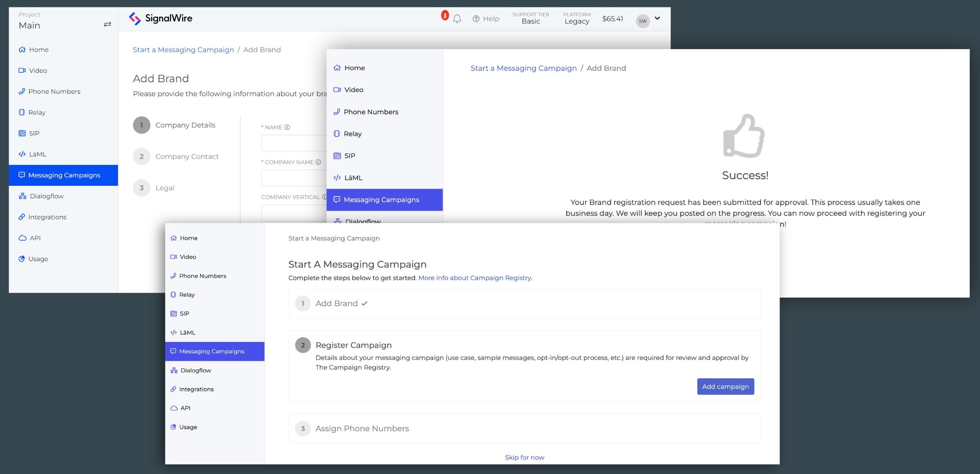The width and height of the screenshot is (980, 474).
Task: Open More info about Campaign Registry link
Action: 475,278
